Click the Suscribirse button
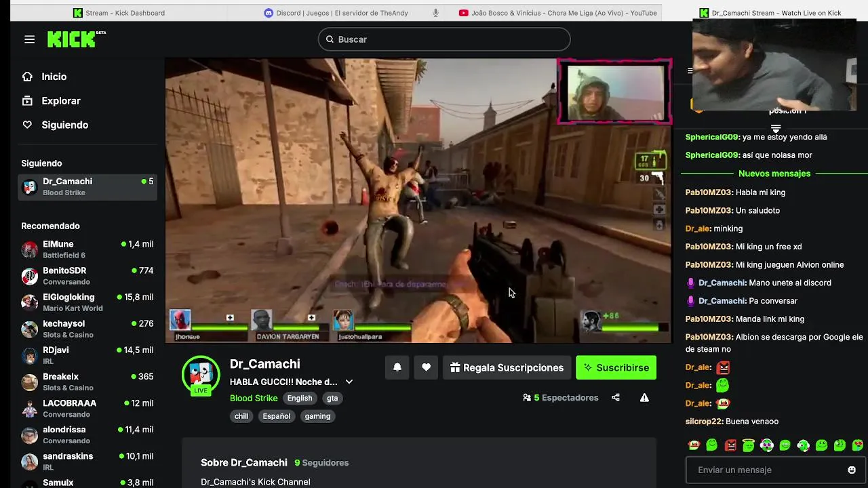This screenshot has width=868, height=488. [616, 367]
